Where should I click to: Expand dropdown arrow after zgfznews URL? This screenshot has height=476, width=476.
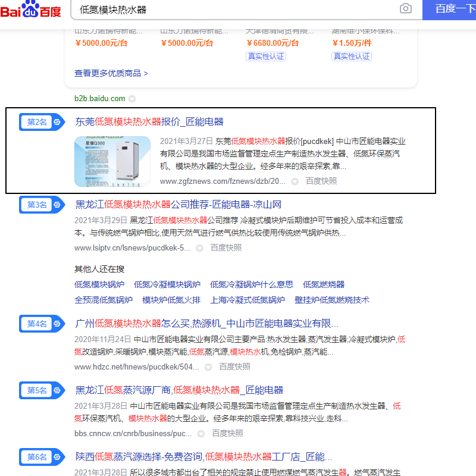click(295, 181)
